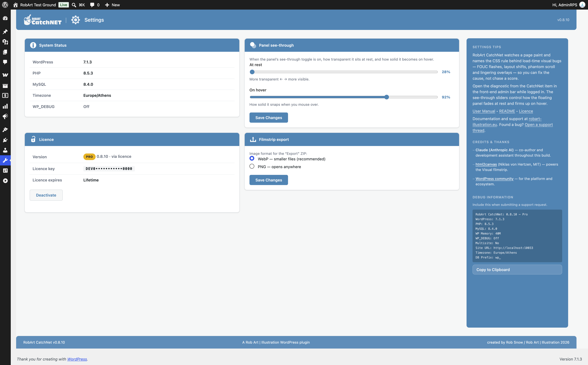
Task: Click the masked licence key field
Action: point(109,168)
